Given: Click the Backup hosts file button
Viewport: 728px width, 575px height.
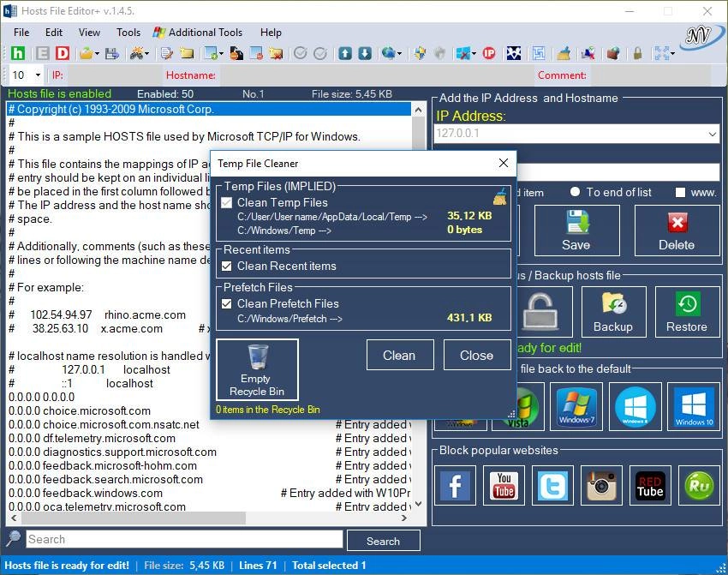Looking at the screenshot, I should [x=613, y=311].
